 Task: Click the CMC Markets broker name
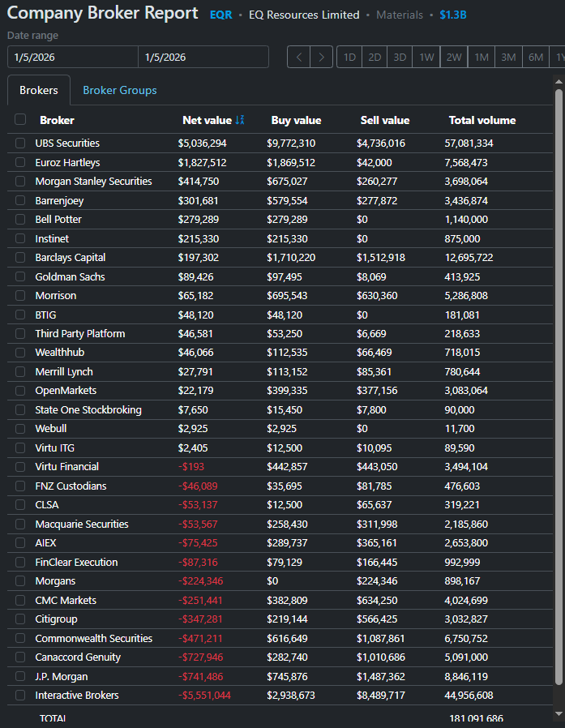coord(66,600)
